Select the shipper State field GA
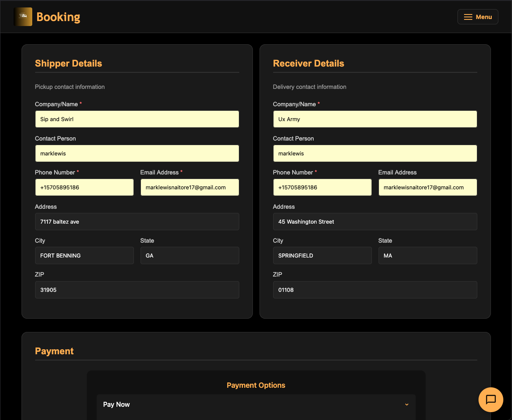Screen dimensions: 512x420 pos(190,255)
